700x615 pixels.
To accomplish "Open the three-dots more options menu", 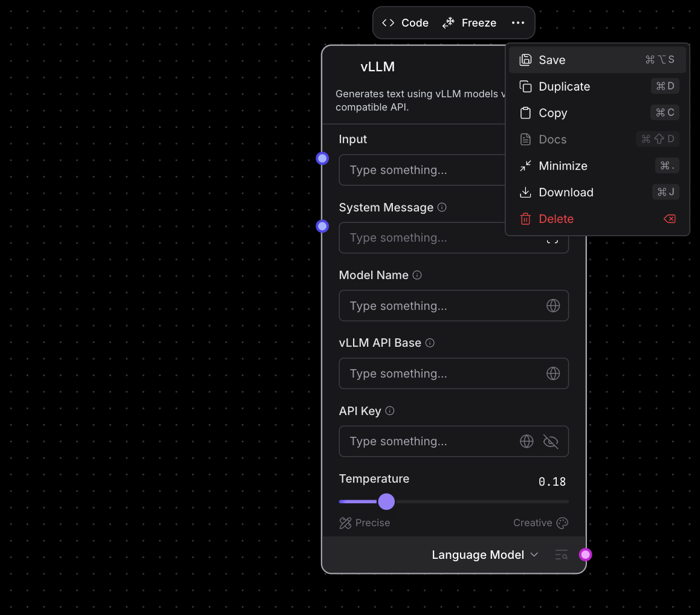I will point(518,23).
